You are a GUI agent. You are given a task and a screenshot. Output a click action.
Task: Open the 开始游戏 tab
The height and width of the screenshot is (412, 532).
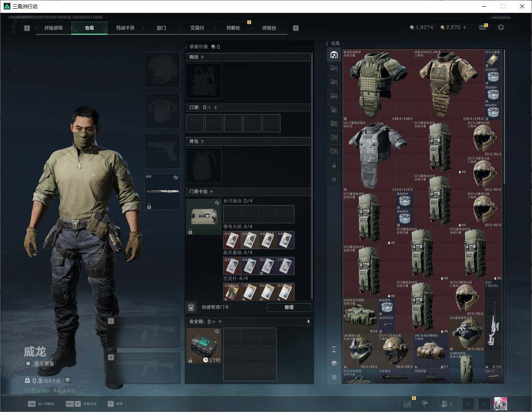(x=54, y=28)
